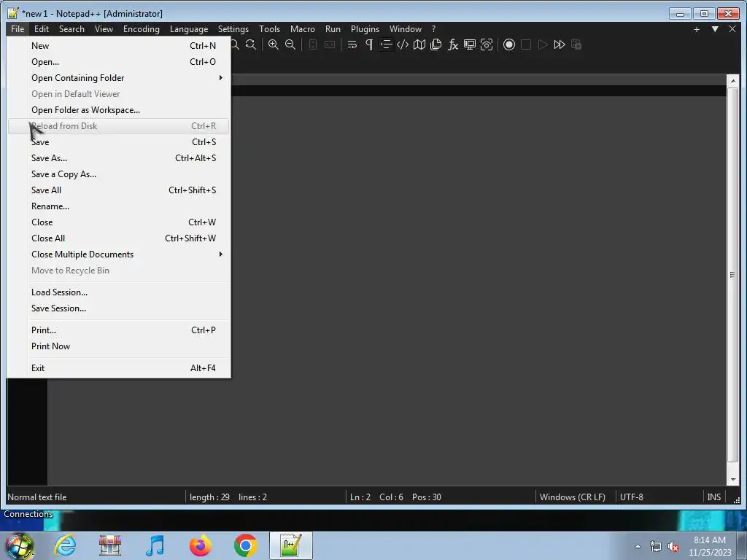
Task: Click Print Now menu entry
Action: pyautogui.click(x=119, y=346)
